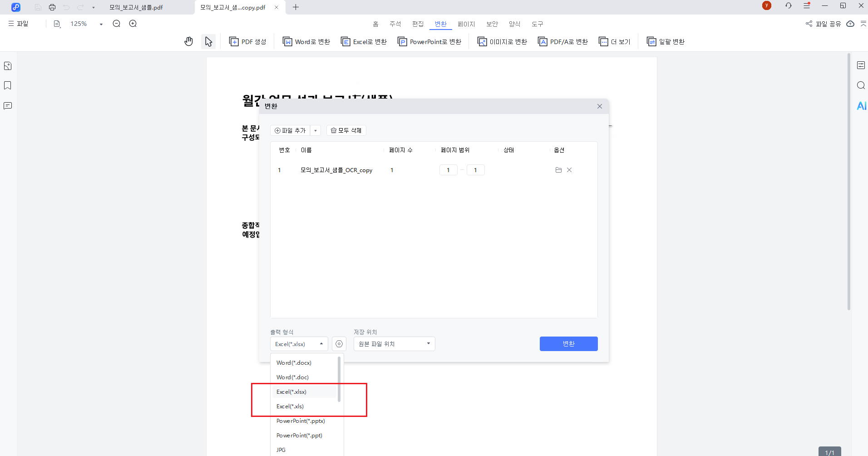Screen dimensions: 868x456
Task: Open the properties panel on the right
Action: pyautogui.click(x=861, y=65)
